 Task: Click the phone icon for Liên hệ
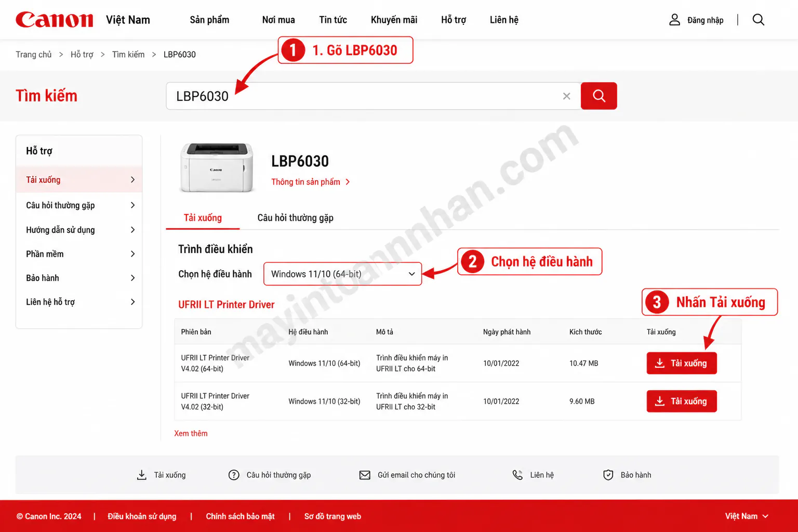point(517,475)
